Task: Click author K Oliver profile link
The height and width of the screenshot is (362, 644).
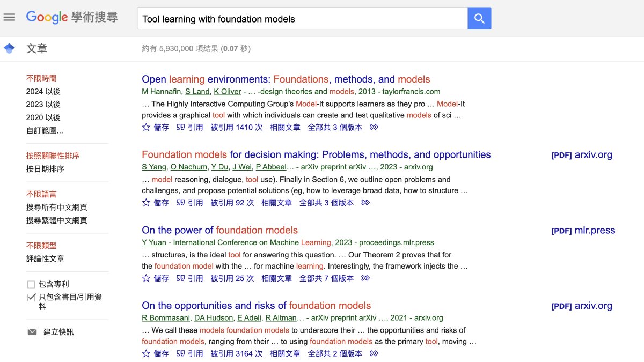Action: tap(228, 92)
